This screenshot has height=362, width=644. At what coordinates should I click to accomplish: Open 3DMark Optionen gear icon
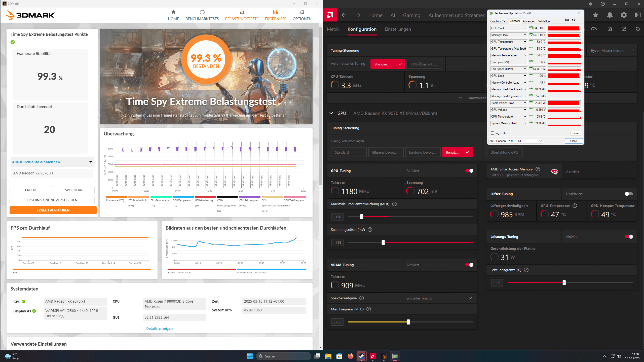302,12
